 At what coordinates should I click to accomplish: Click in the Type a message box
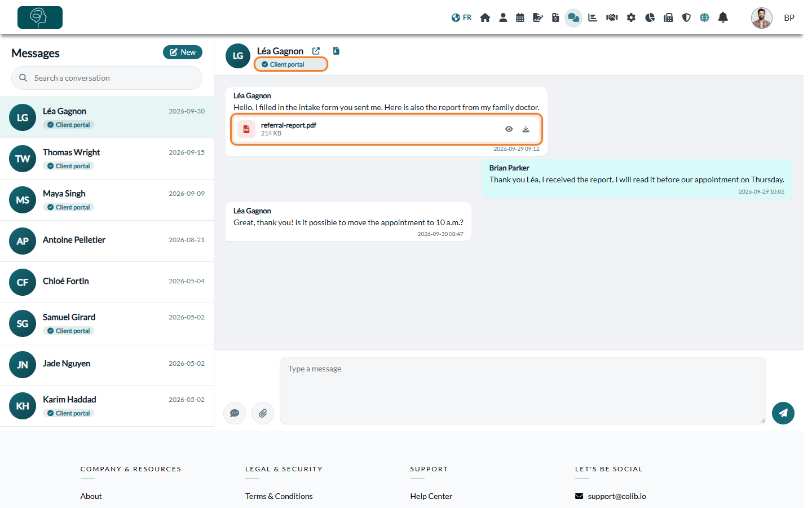(x=523, y=391)
